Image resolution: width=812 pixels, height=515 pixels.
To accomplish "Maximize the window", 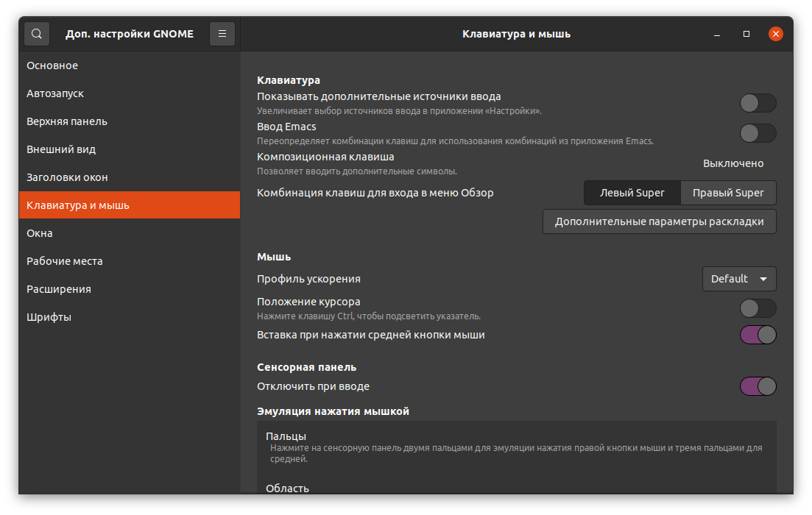I will 746,34.
